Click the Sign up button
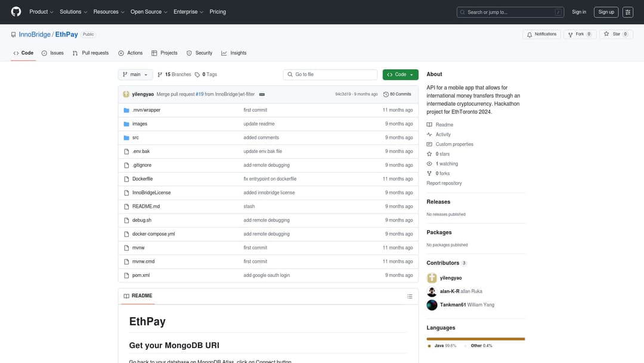 pyautogui.click(x=606, y=12)
